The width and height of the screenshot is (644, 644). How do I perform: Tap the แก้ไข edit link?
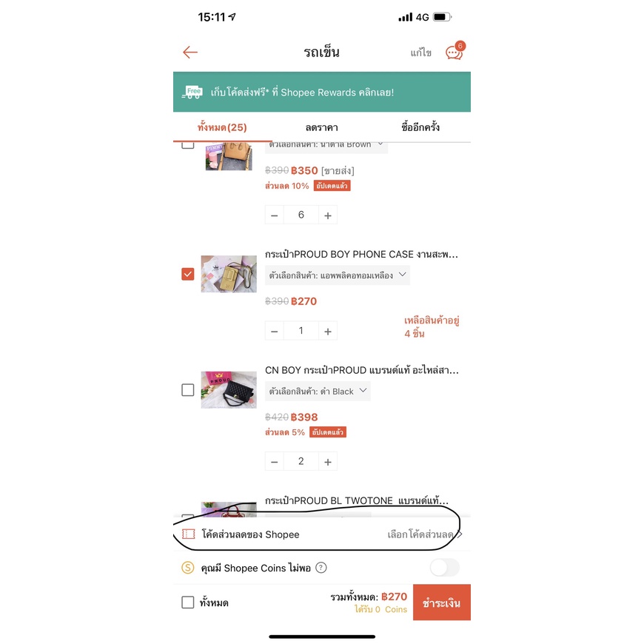[421, 53]
